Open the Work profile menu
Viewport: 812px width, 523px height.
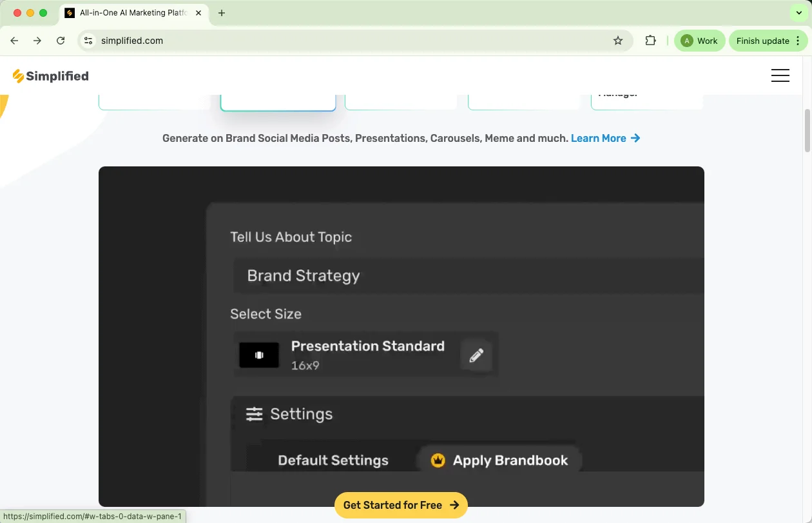[x=699, y=41]
